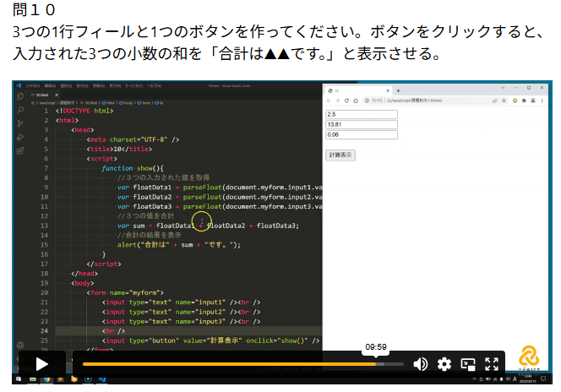Click Chrome back arrow
The width and height of the screenshot is (561, 392).
pyautogui.click(x=329, y=101)
